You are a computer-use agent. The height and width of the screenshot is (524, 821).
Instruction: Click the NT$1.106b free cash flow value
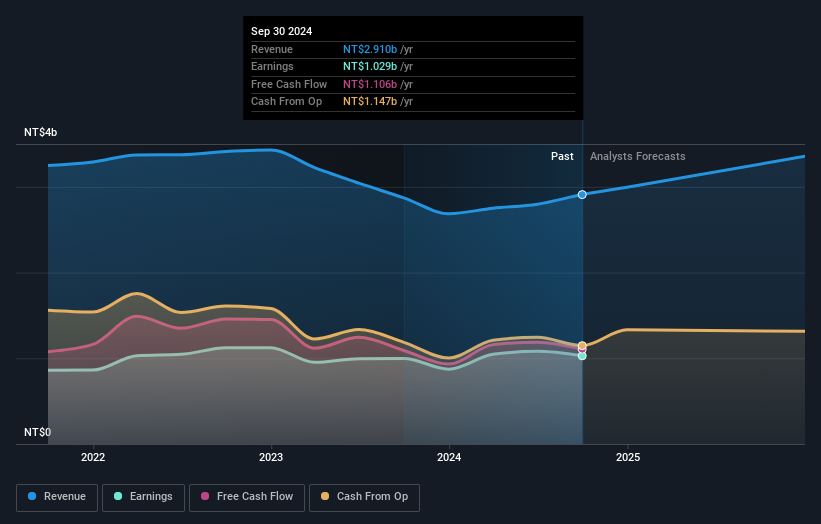pyautogui.click(x=370, y=84)
